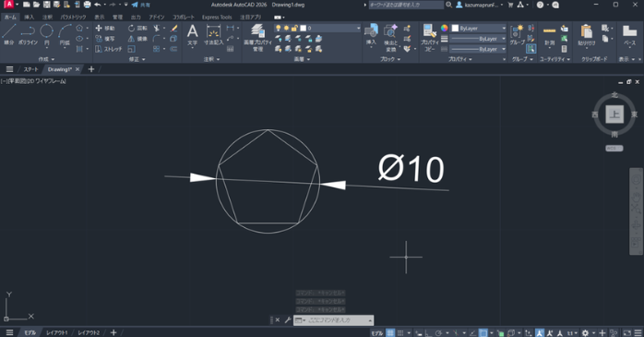
Task: Toggle snap mode in status bar
Action: 400,333
